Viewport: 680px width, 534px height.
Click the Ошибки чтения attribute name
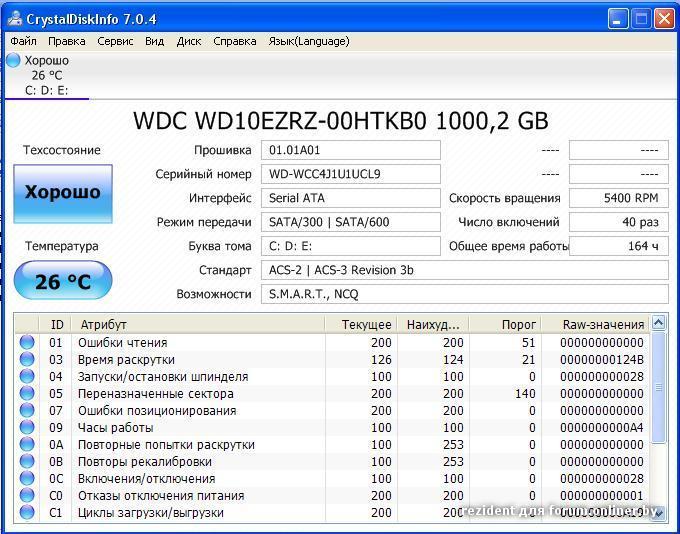tap(122, 342)
